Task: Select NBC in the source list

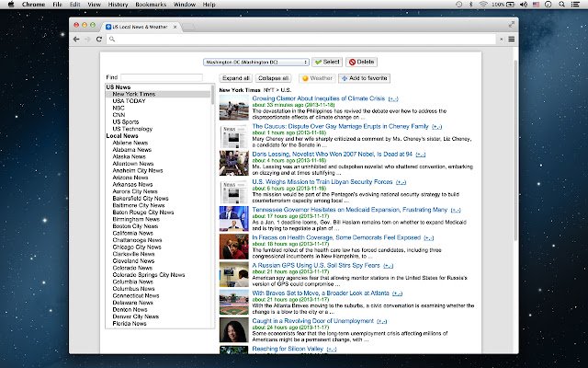Action: (119, 108)
